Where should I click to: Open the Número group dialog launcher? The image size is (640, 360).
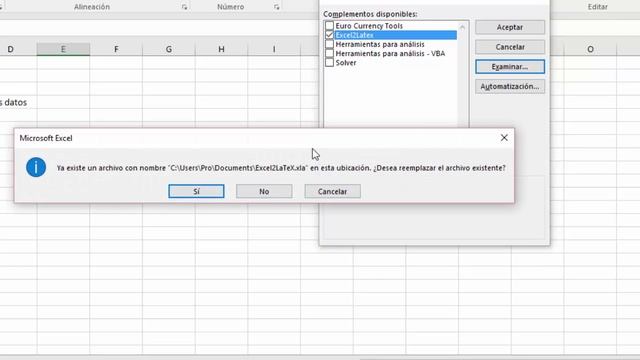pos(276,7)
